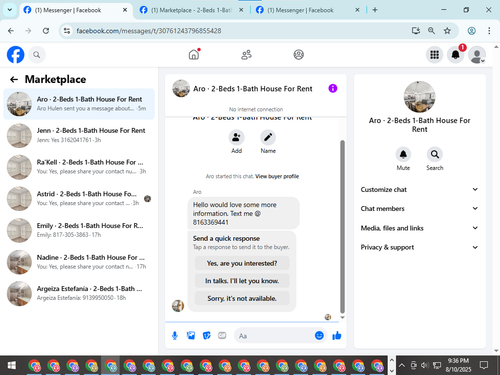Expand Privacy & support section

tap(419, 247)
